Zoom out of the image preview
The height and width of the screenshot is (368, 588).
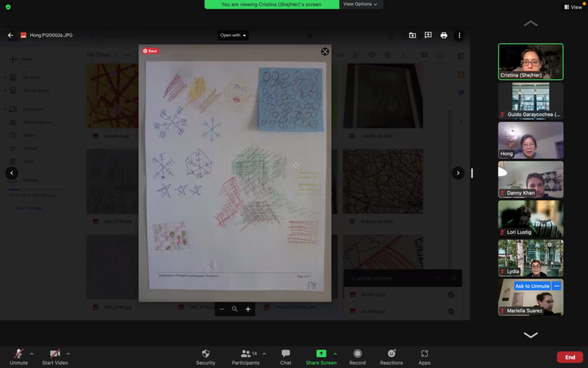click(222, 309)
